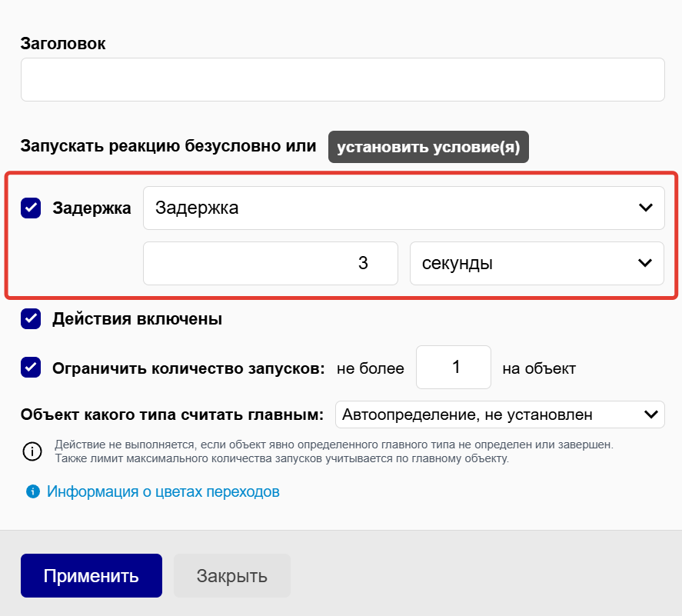Image resolution: width=682 pixels, height=616 pixels.
Task: Click the Ограничить количество запусков label text
Action: tap(188, 368)
